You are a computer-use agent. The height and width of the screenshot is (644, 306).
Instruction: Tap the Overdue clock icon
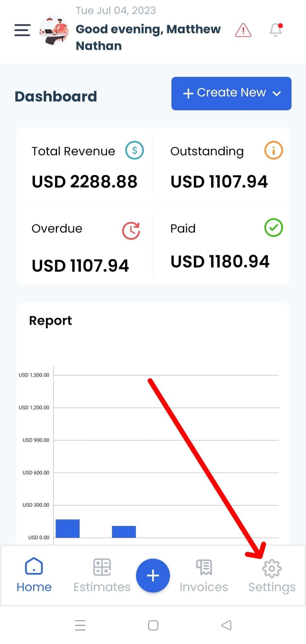tap(131, 230)
